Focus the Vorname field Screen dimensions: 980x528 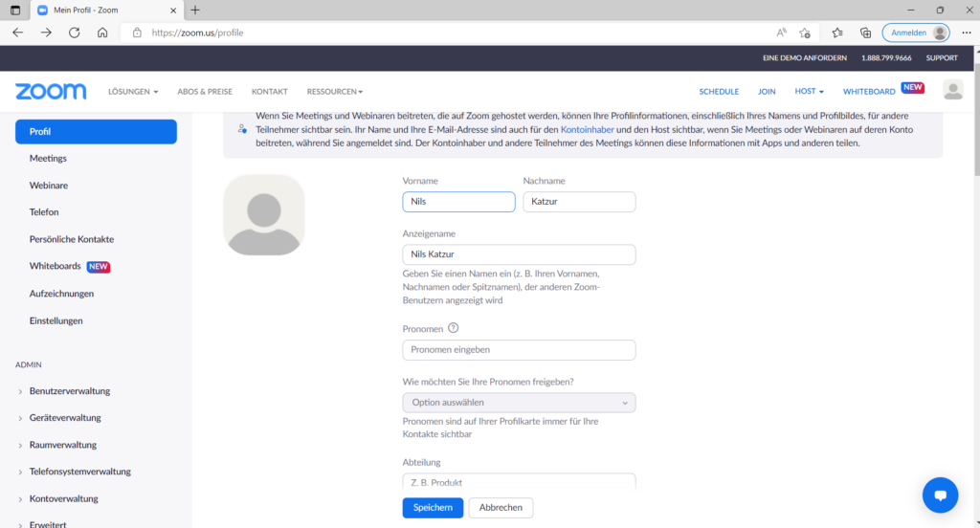(x=458, y=201)
